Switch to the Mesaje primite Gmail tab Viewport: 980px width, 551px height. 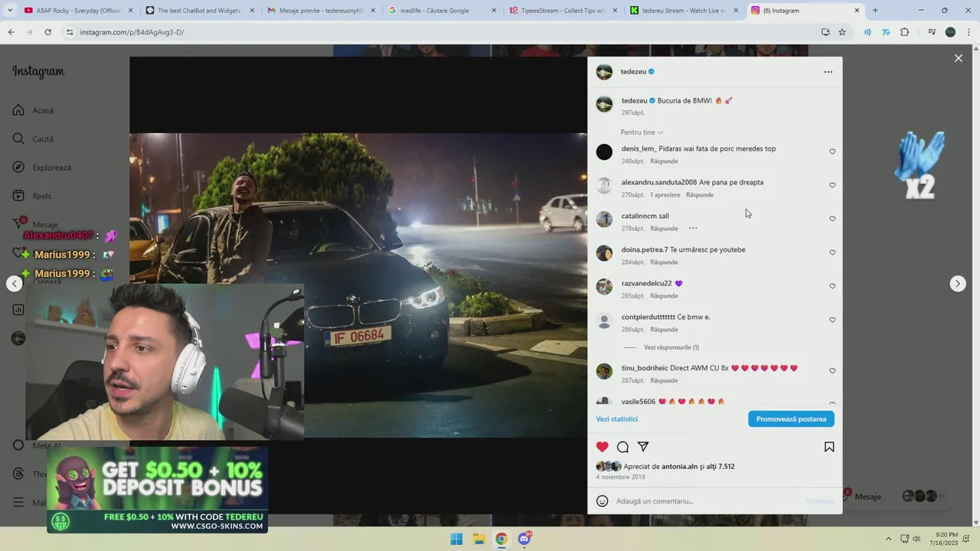321,11
